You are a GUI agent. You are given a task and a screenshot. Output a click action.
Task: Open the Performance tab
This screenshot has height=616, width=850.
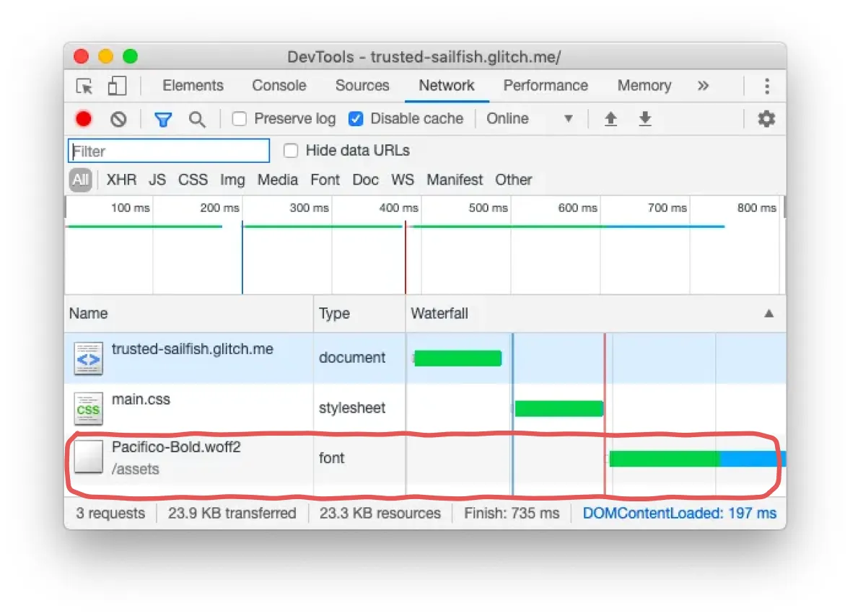pyautogui.click(x=546, y=86)
